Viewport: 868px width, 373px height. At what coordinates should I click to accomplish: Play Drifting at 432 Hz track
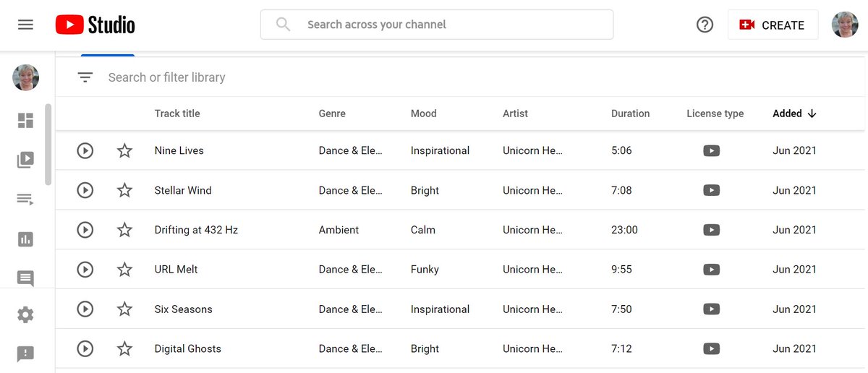tap(85, 230)
